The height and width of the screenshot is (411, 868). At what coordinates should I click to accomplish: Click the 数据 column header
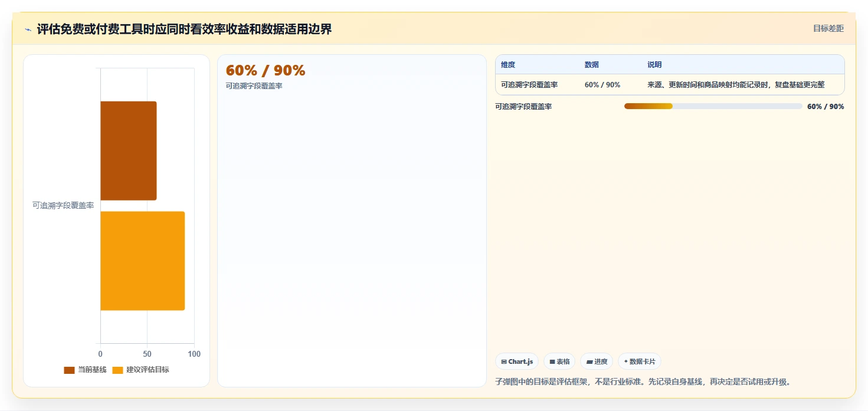click(x=592, y=65)
